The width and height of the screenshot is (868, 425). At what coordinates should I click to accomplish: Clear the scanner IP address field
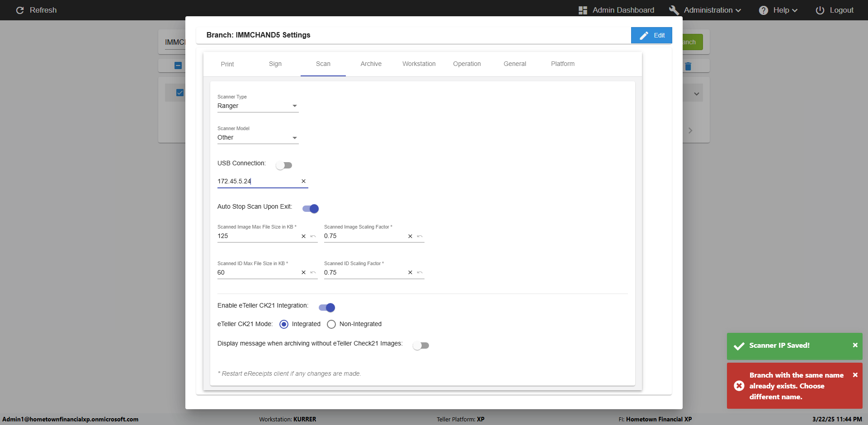click(303, 181)
